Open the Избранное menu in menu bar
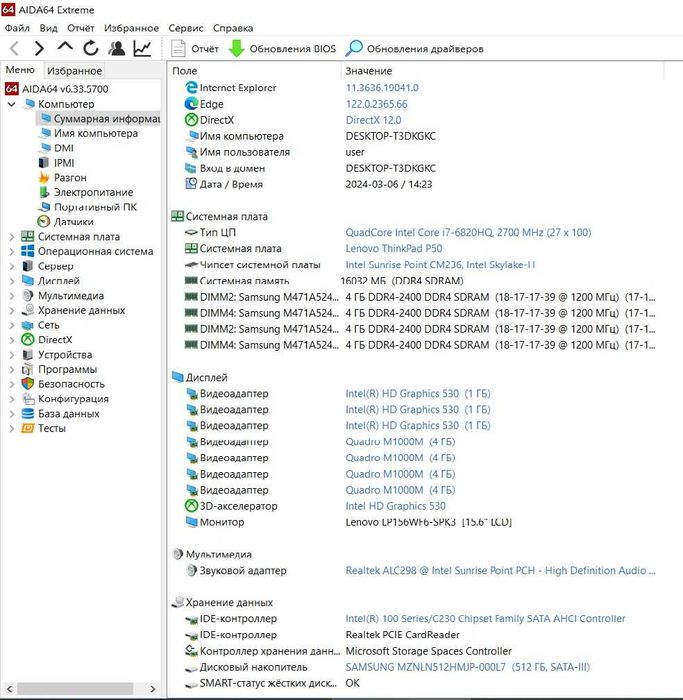Screen dimensions: 683x700 (x=131, y=28)
